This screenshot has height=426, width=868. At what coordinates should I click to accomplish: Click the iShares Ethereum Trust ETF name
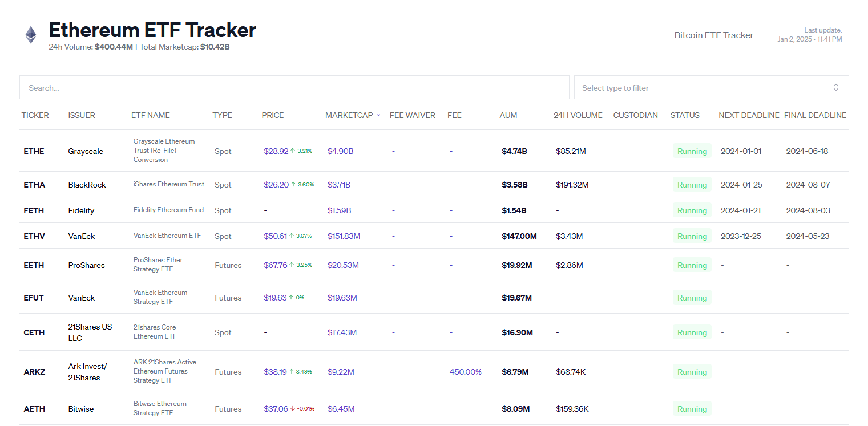(x=169, y=184)
